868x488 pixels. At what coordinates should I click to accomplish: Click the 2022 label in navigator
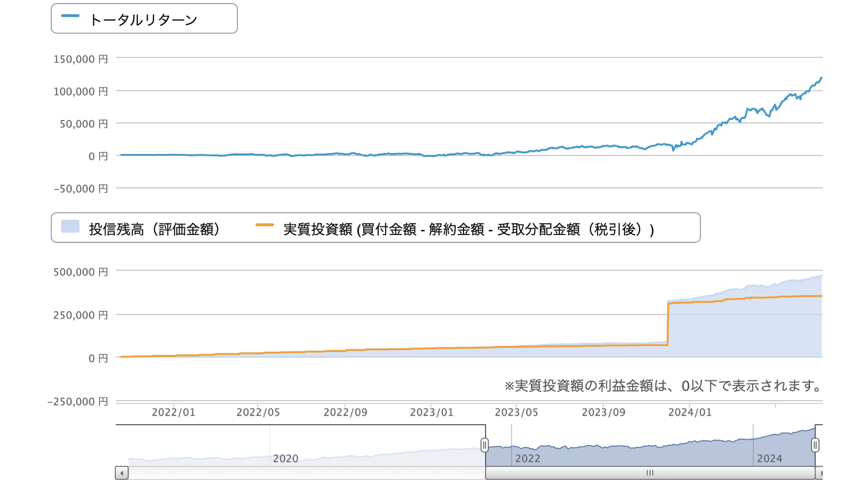[x=528, y=459]
